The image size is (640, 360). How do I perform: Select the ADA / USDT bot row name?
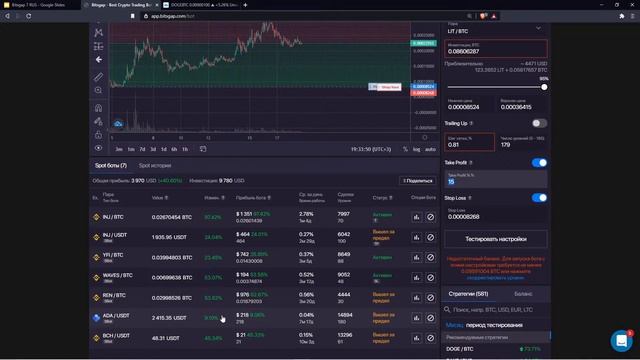click(x=116, y=316)
